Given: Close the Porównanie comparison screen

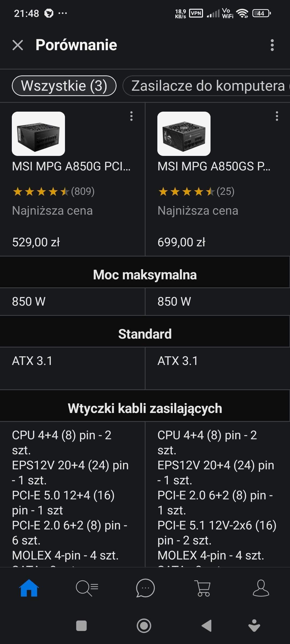Looking at the screenshot, I should [x=18, y=45].
